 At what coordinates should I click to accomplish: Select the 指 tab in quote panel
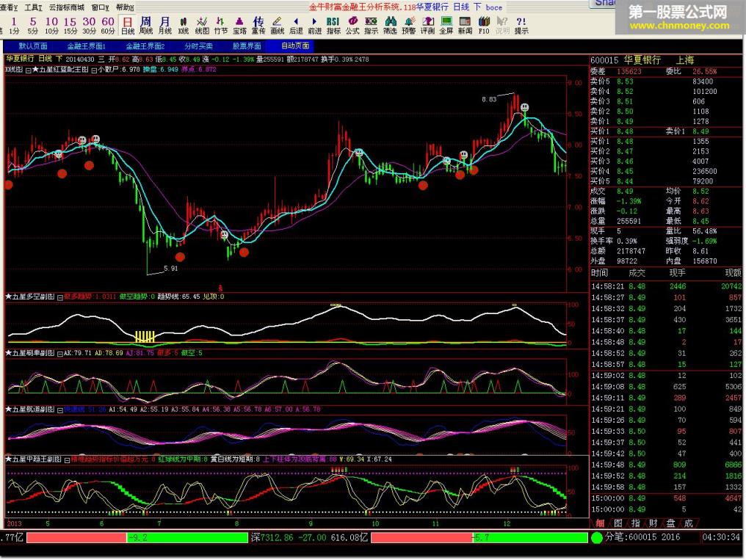(635, 523)
